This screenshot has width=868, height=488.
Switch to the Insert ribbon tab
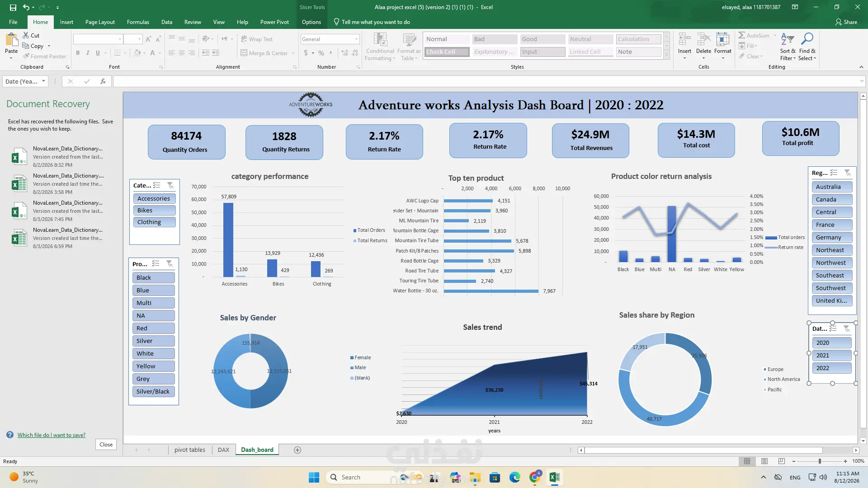66,22
